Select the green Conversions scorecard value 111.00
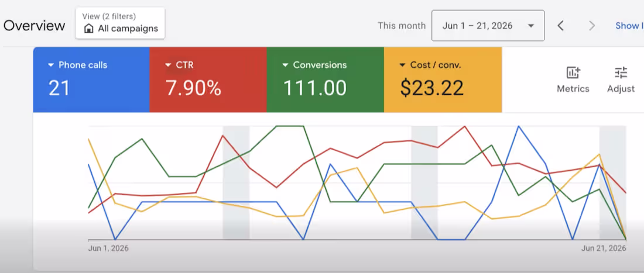 (314, 88)
